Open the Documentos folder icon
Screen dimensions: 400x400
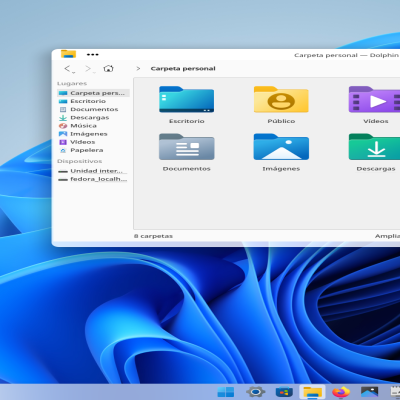187,147
